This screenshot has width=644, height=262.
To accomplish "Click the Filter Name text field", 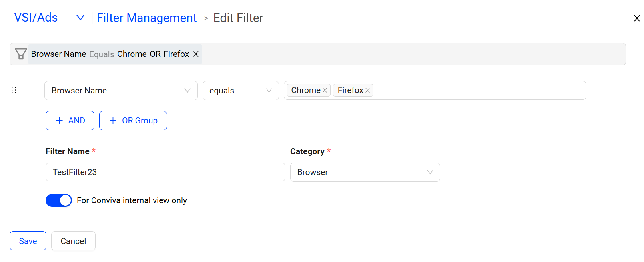I will [165, 172].
